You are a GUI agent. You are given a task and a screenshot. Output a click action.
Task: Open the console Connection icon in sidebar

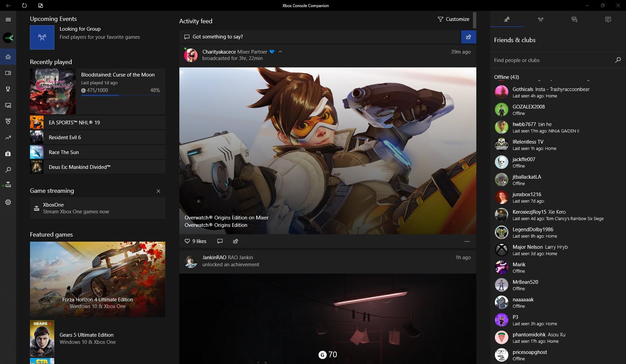pyautogui.click(x=8, y=185)
